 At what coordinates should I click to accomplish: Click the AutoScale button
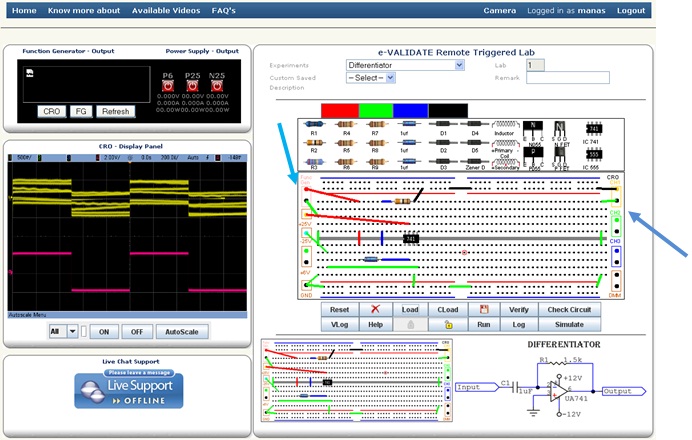tap(181, 331)
